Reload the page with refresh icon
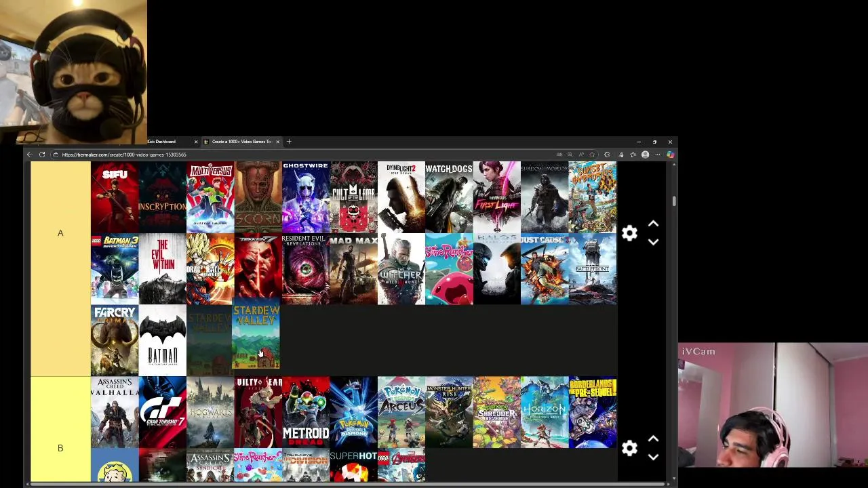868x488 pixels. pos(42,155)
